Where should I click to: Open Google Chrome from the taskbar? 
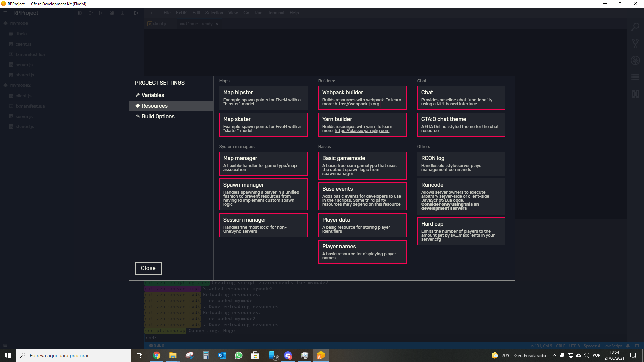point(157,355)
